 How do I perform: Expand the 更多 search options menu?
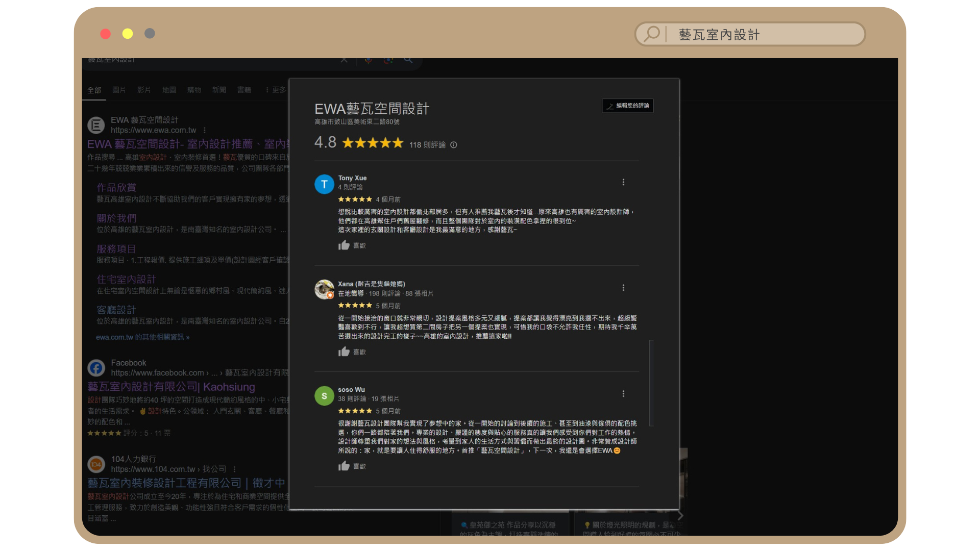276,90
